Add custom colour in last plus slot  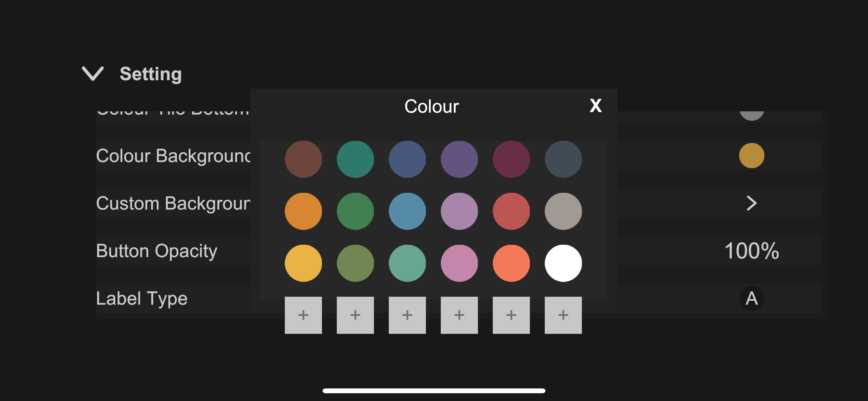pos(563,315)
